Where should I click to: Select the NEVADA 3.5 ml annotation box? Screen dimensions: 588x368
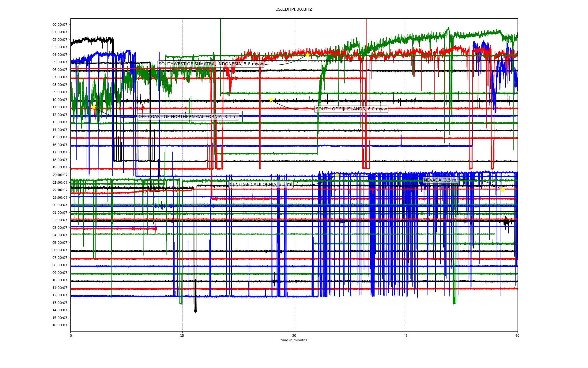tap(440, 180)
